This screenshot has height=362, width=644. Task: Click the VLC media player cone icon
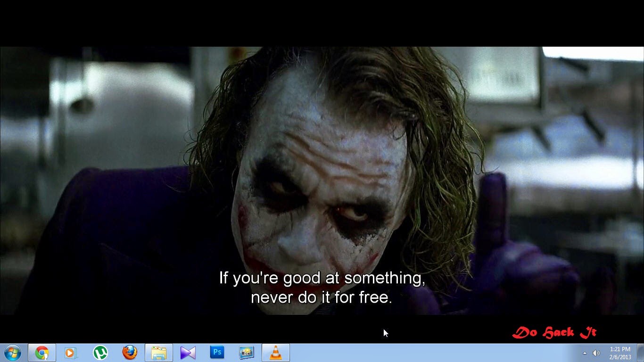click(276, 353)
